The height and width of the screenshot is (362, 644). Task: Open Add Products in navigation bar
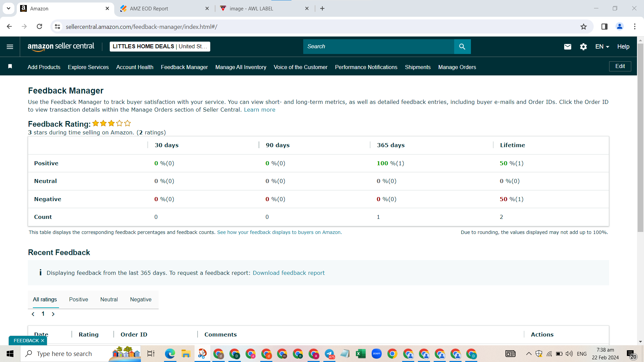click(44, 67)
